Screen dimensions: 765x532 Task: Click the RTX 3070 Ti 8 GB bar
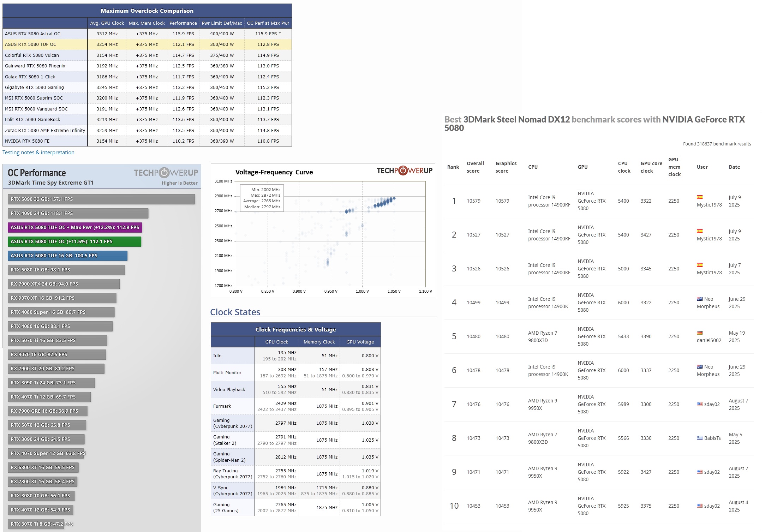[x=36, y=524]
